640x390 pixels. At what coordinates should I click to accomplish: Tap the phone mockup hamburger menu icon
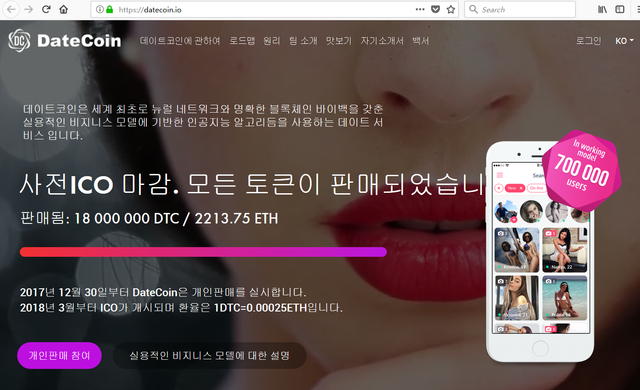500,175
